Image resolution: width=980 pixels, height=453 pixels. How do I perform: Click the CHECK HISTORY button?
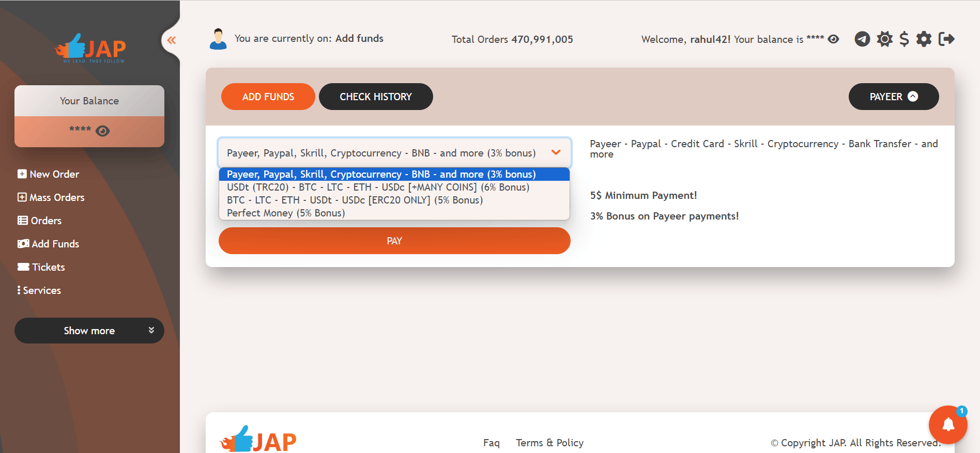pyautogui.click(x=376, y=97)
